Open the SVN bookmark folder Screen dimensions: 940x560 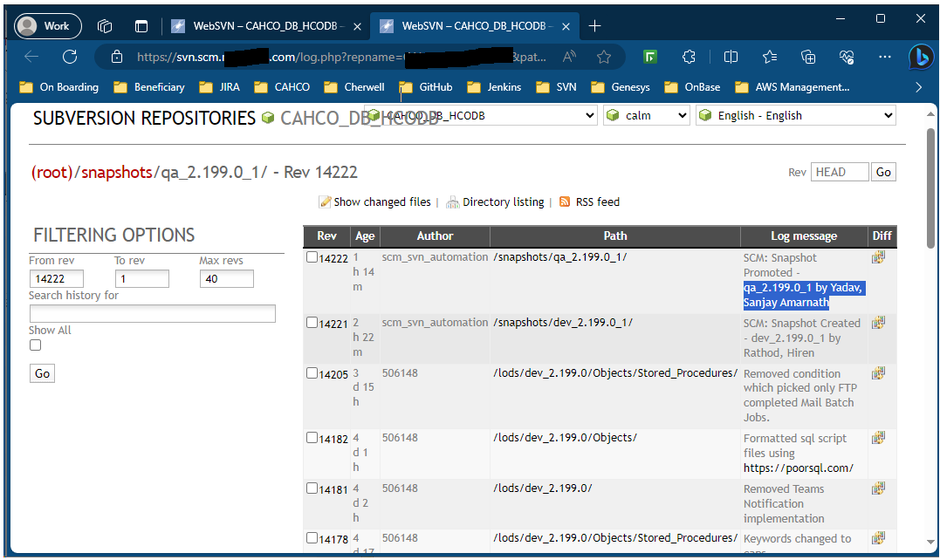(x=556, y=87)
